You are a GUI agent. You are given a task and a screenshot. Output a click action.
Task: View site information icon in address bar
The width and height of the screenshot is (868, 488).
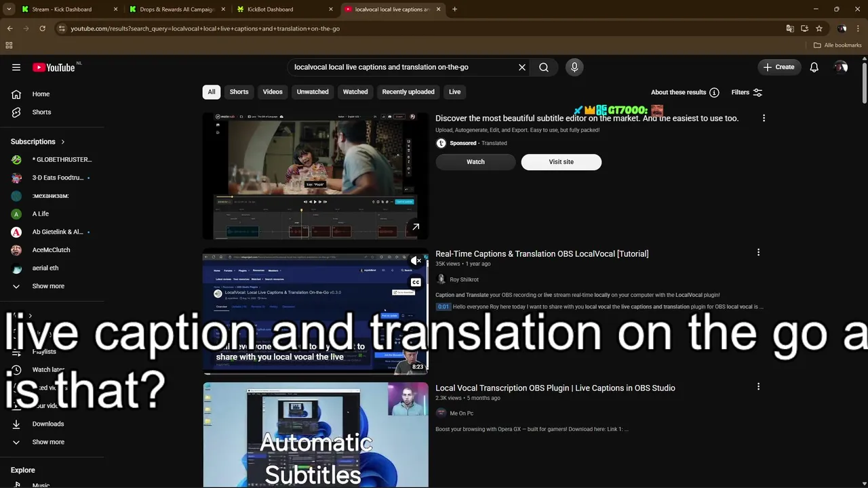[62, 28]
